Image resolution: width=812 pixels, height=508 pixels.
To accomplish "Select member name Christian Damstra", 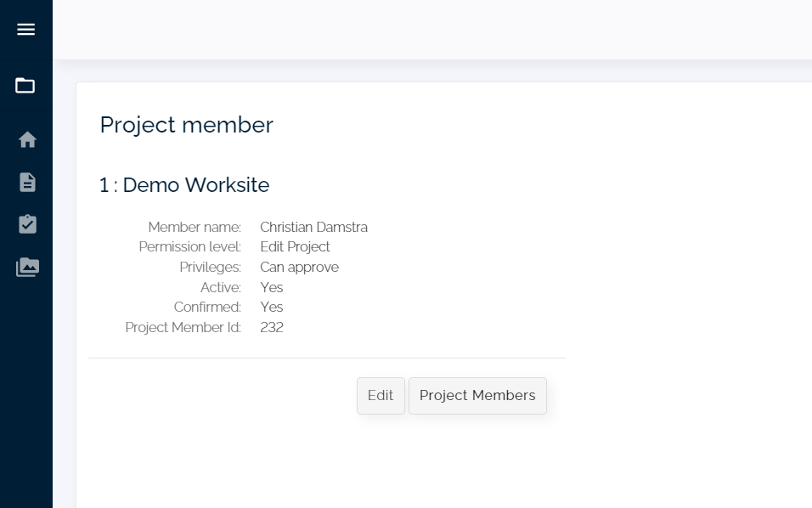I will (313, 227).
